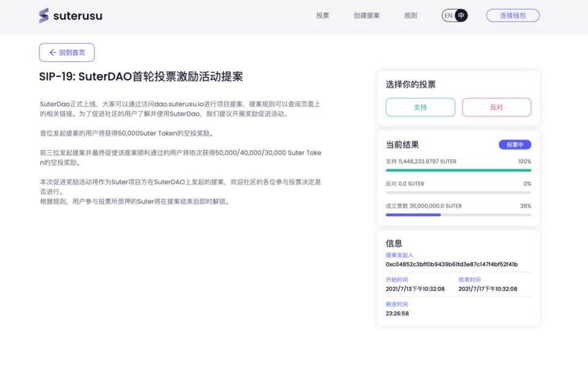
Task: Click the 100% support percentage
Action: [x=525, y=162]
